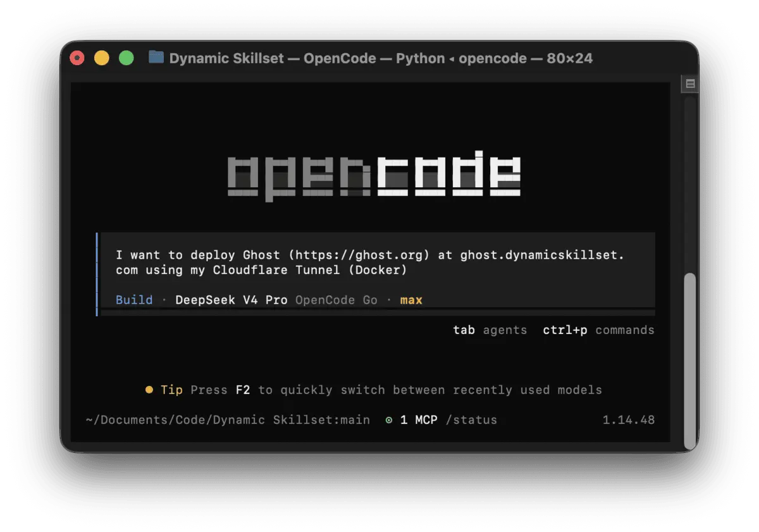Click the yellow minimize window button

[x=102, y=58]
